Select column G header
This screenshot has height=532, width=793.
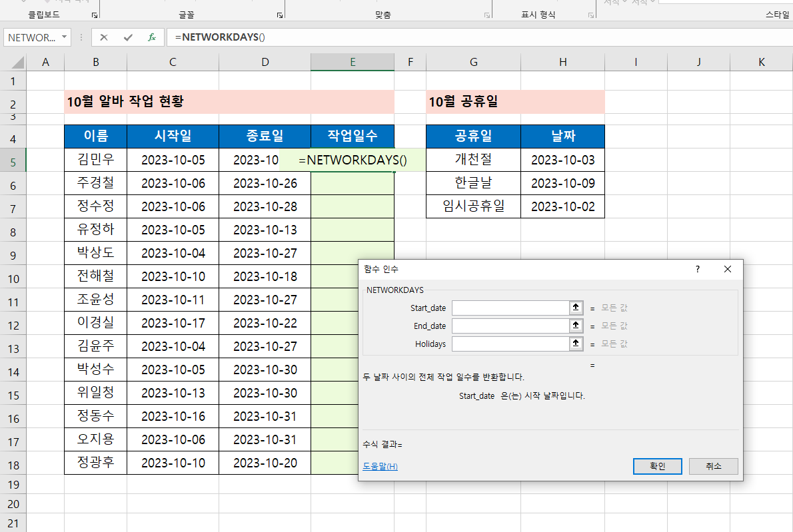(473, 62)
